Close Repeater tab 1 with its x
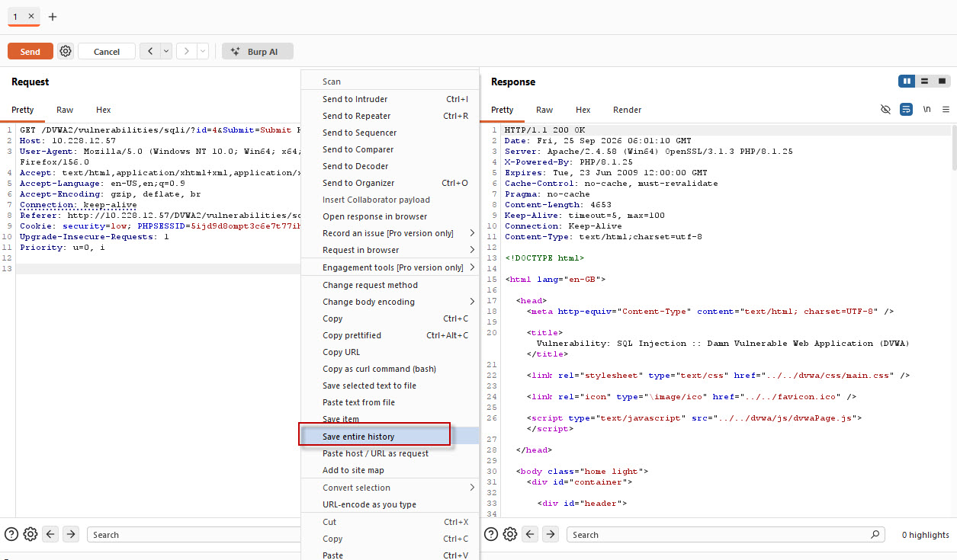 (x=31, y=16)
